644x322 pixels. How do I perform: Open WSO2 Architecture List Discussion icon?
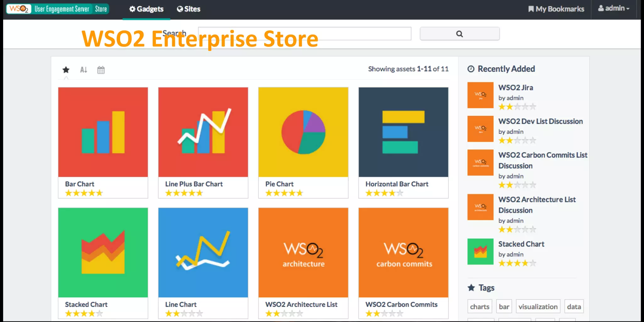click(x=480, y=207)
